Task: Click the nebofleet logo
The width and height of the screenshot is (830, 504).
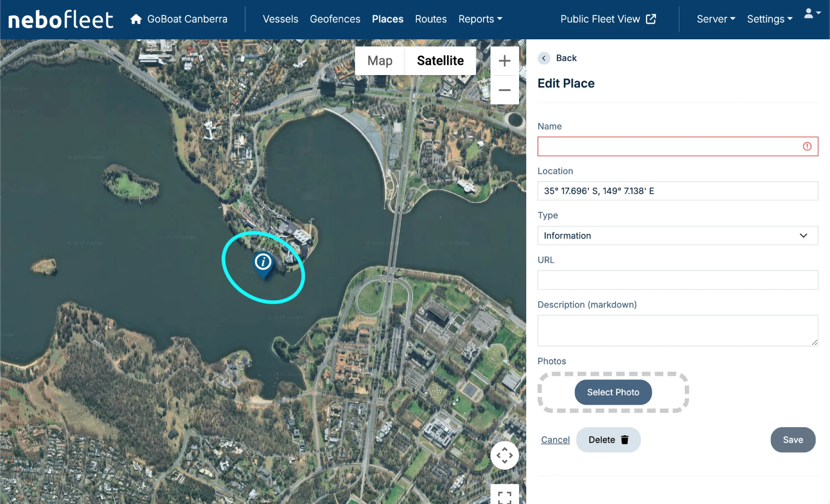Action: 61,20
